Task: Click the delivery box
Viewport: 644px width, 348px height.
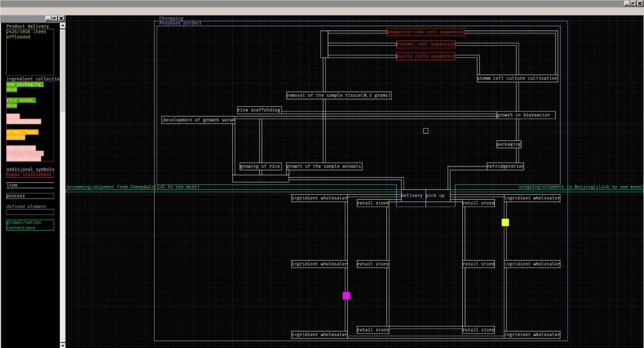Action: click(x=412, y=196)
